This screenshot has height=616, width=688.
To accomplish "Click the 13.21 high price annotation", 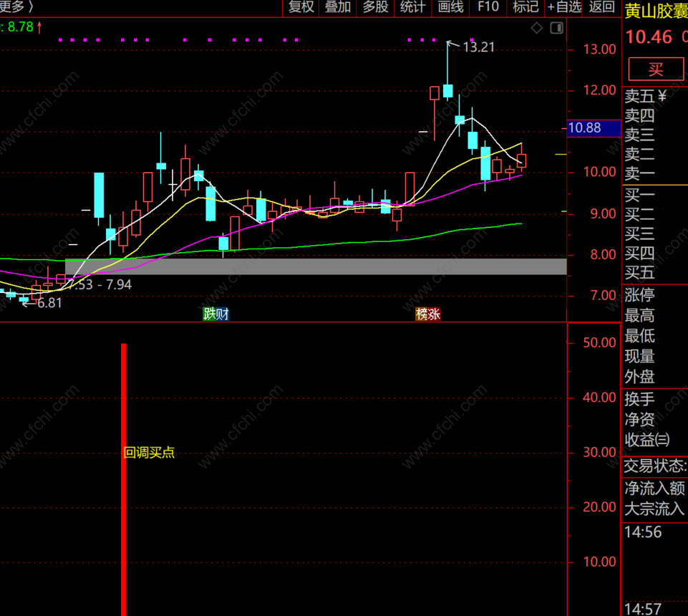I will (x=478, y=47).
